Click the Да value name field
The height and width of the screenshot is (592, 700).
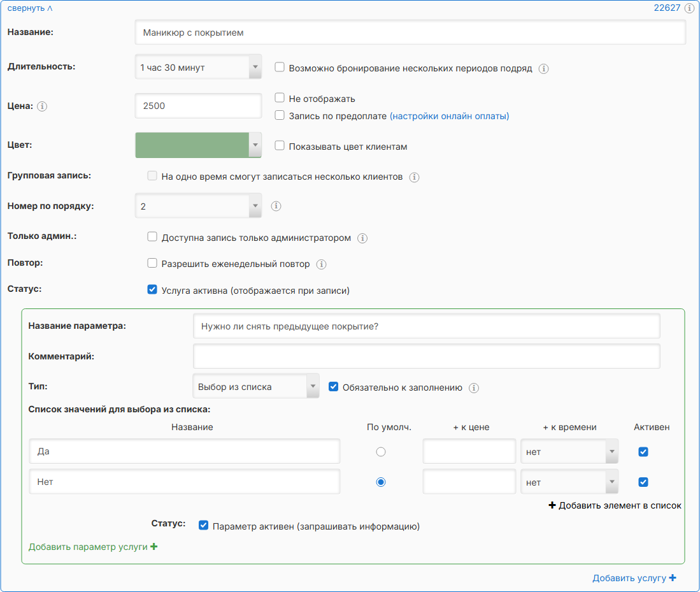point(184,451)
